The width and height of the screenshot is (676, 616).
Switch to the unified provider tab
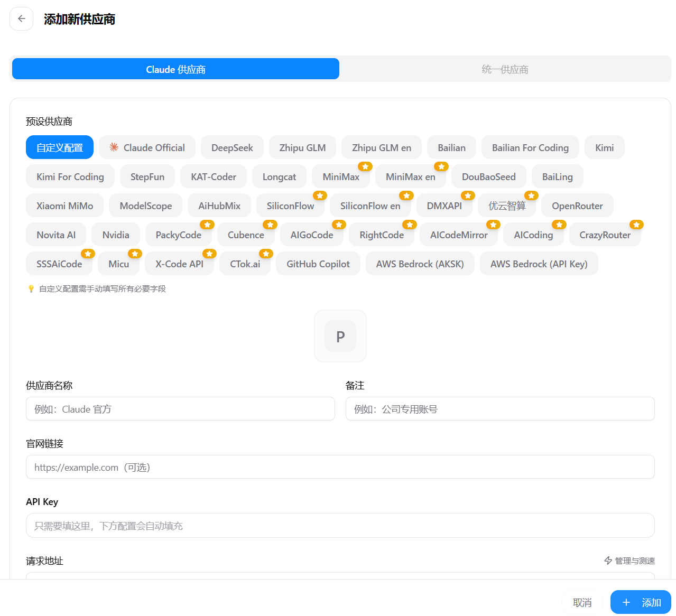pyautogui.click(x=505, y=69)
